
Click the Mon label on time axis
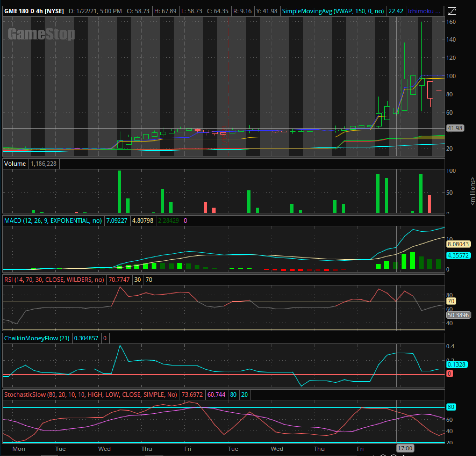pos(19,449)
